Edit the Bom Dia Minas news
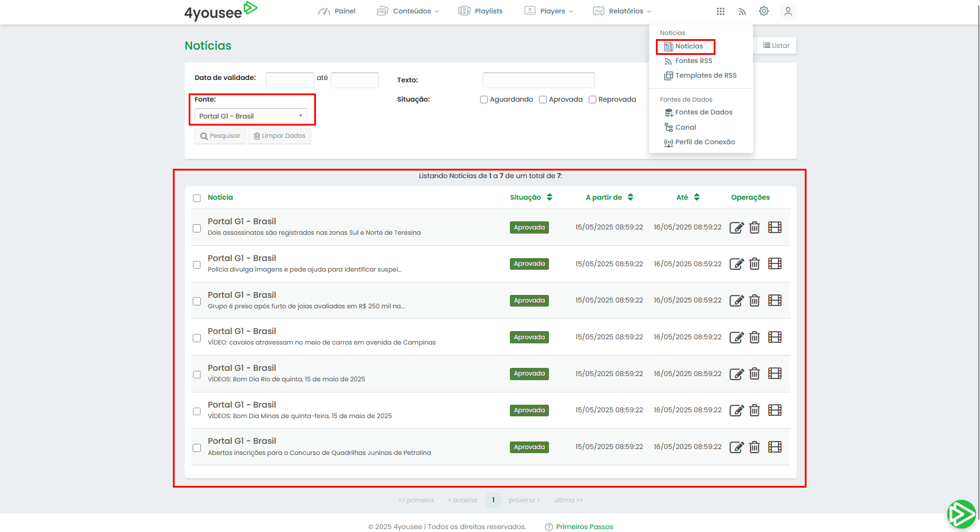980x532 pixels. [736, 410]
